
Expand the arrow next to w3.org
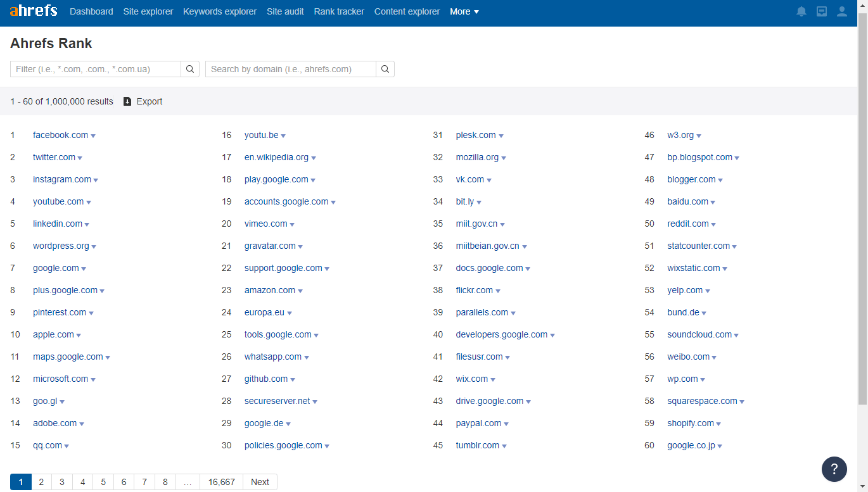(699, 136)
